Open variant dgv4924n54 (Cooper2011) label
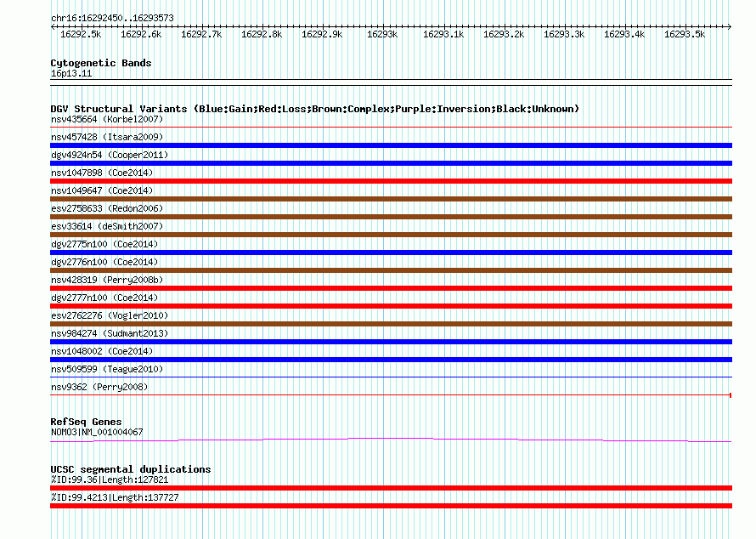The height and width of the screenshot is (539, 756). (110, 155)
